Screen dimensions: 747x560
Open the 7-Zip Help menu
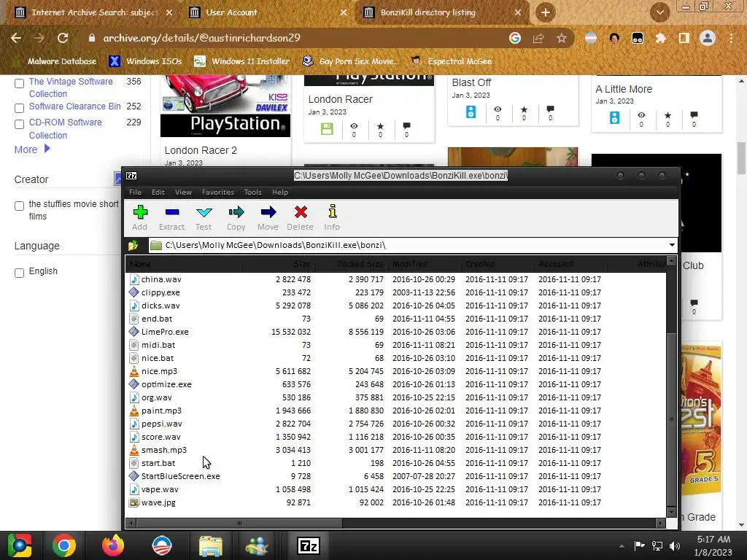280,192
